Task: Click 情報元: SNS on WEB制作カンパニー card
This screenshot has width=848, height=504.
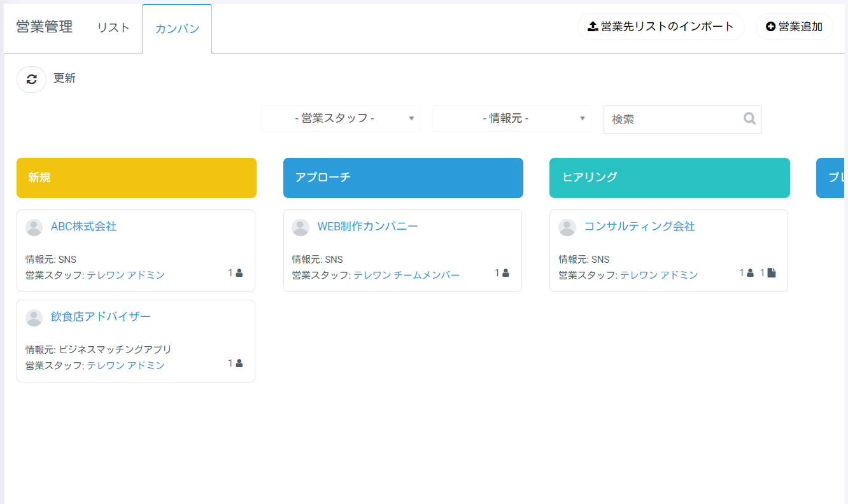Action: [x=318, y=259]
